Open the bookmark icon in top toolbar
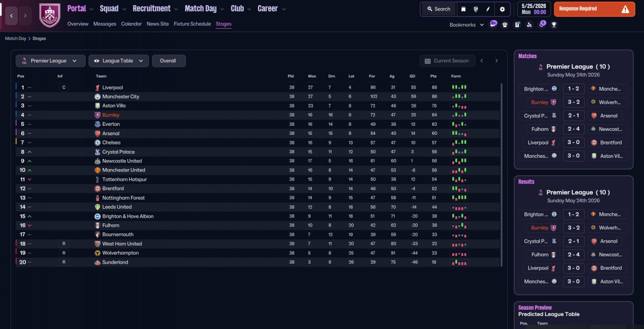The image size is (644, 329). click(x=463, y=9)
